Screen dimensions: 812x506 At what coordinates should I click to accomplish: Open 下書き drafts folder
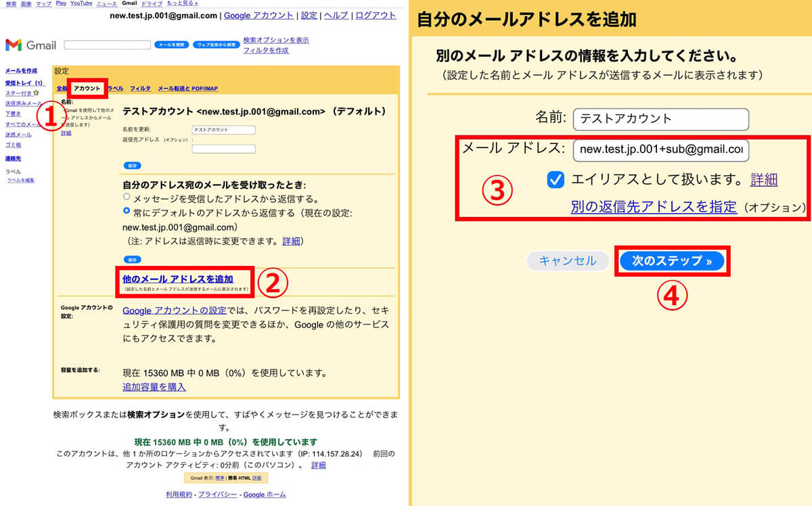(14, 114)
